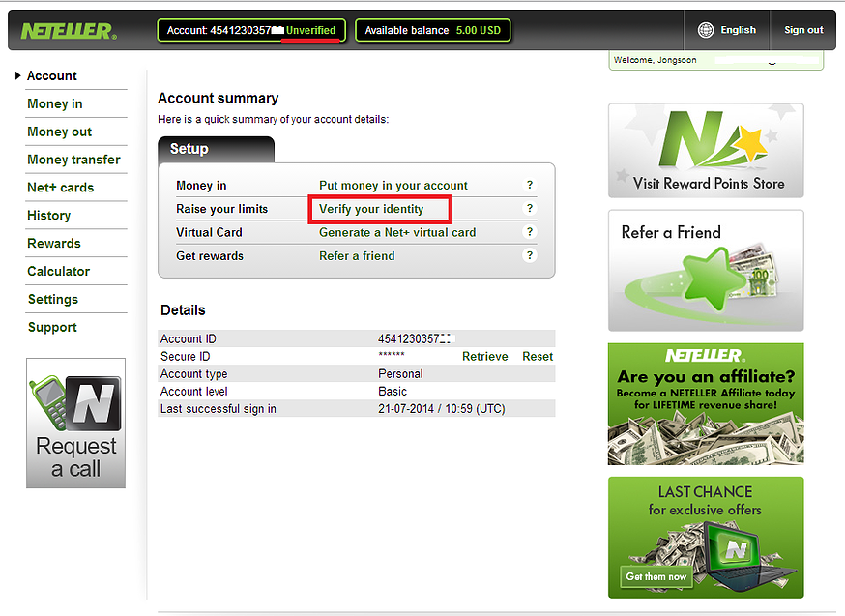Open Rewards from sidebar

click(x=54, y=244)
